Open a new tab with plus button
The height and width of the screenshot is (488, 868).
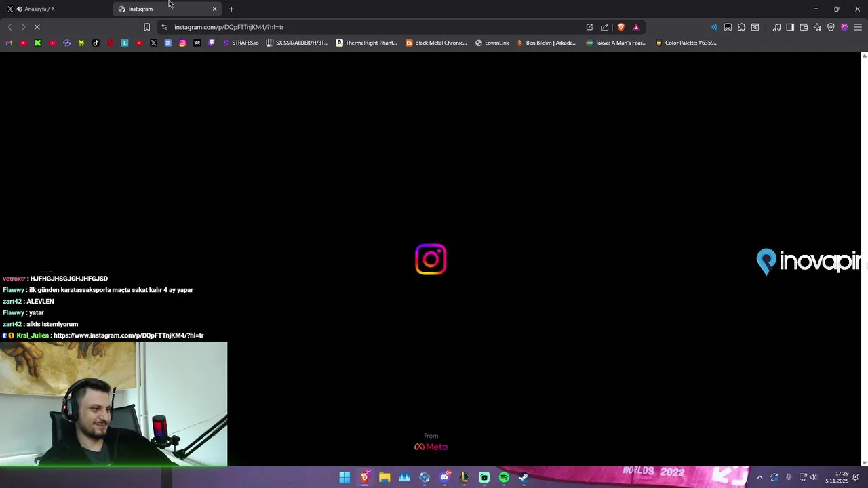click(x=231, y=9)
